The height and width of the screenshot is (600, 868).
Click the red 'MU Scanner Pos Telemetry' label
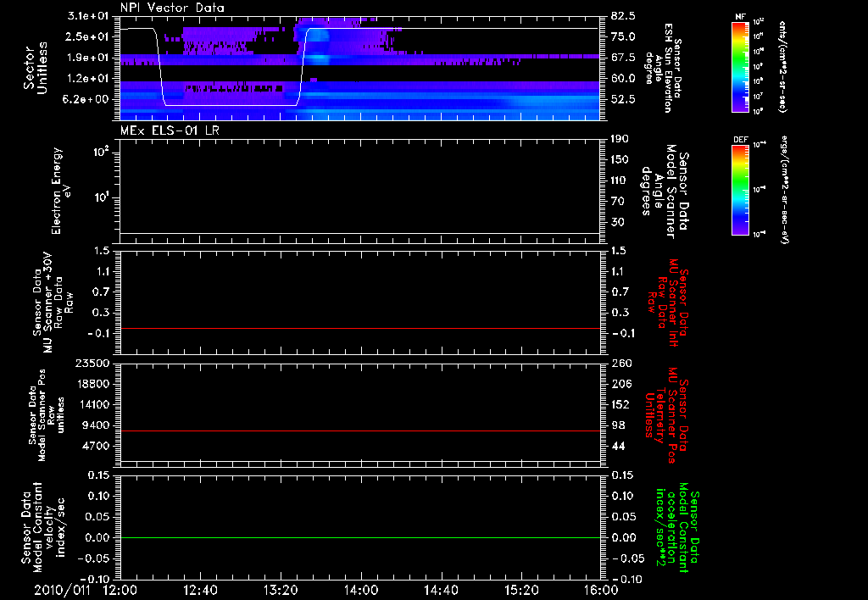pyautogui.click(x=666, y=415)
